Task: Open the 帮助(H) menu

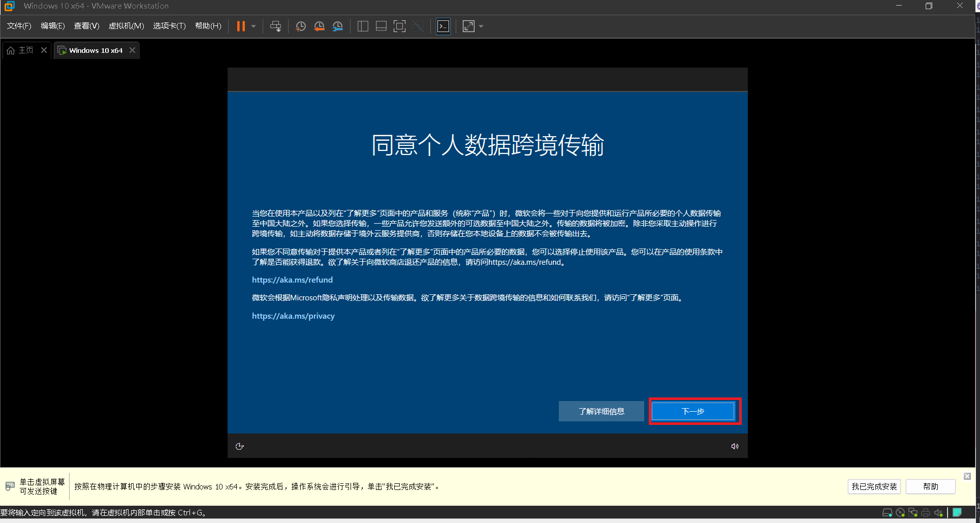Action: click(208, 26)
